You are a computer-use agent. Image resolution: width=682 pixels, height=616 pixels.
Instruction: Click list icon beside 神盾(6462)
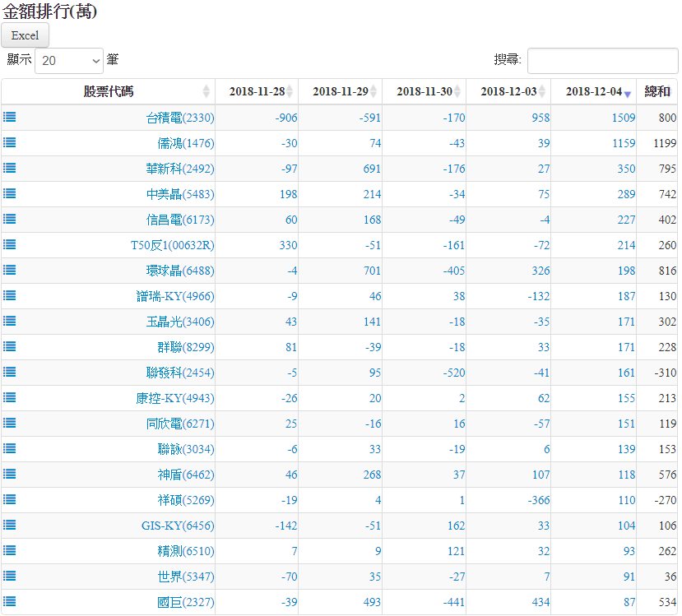10,475
